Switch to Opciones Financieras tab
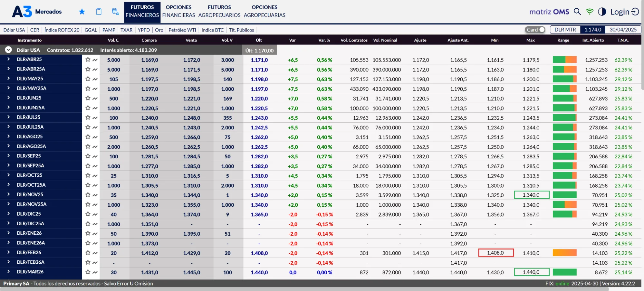This screenshot has width=644, height=291. click(178, 11)
